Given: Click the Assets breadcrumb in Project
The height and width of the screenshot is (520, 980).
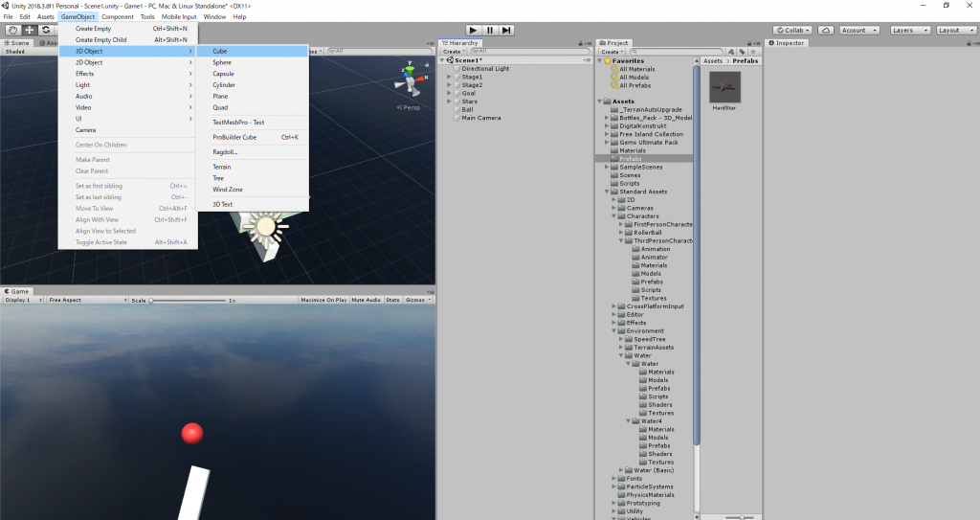Looking at the screenshot, I should point(712,60).
